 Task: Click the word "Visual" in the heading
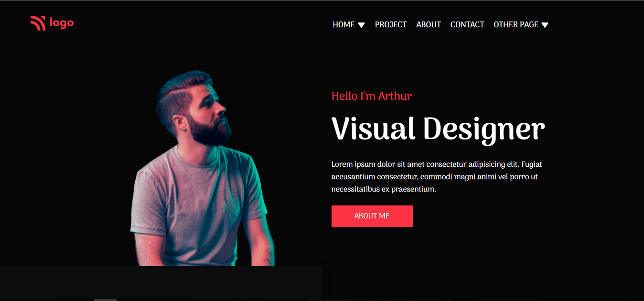373,129
